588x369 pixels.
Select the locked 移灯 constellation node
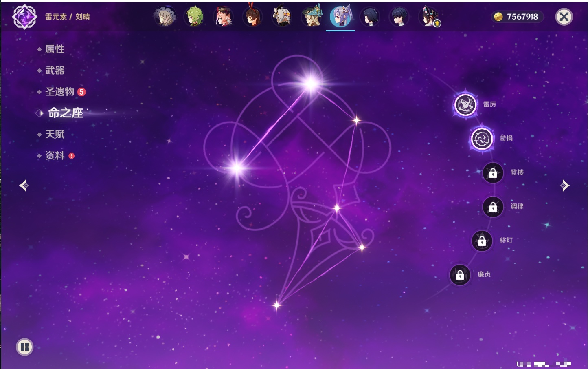[x=482, y=241]
